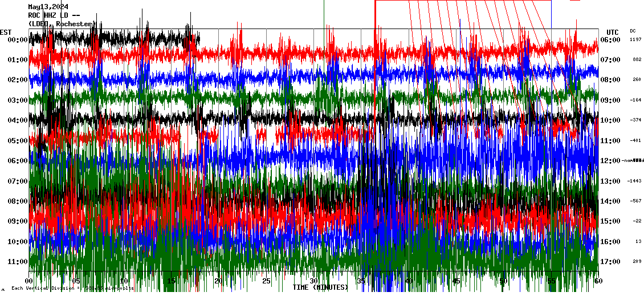The width and height of the screenshot is (644, 296).
Task: Click the UTC axis header
Action: 613,32
